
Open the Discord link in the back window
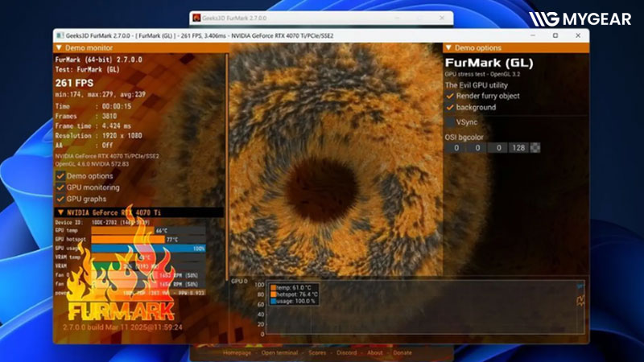click(347, 352)
